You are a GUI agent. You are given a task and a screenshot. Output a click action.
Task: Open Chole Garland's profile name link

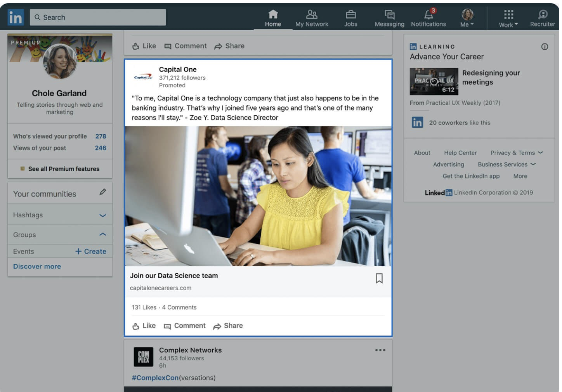pos(59,93)
